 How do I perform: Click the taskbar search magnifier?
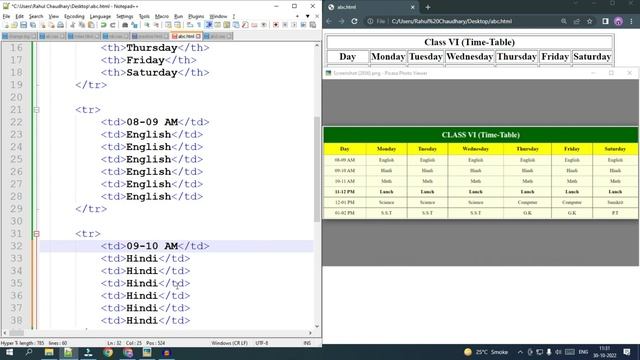pyautogui.click(x=29, y=352)
